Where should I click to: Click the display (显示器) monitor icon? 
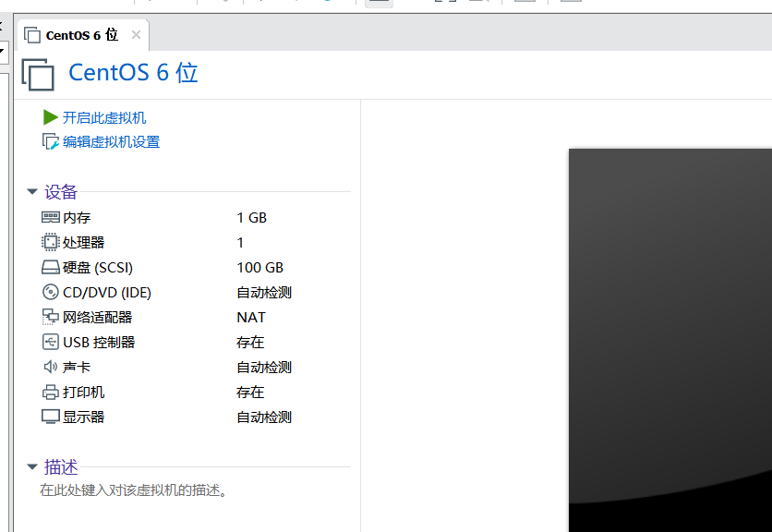[x=50, y=417]
